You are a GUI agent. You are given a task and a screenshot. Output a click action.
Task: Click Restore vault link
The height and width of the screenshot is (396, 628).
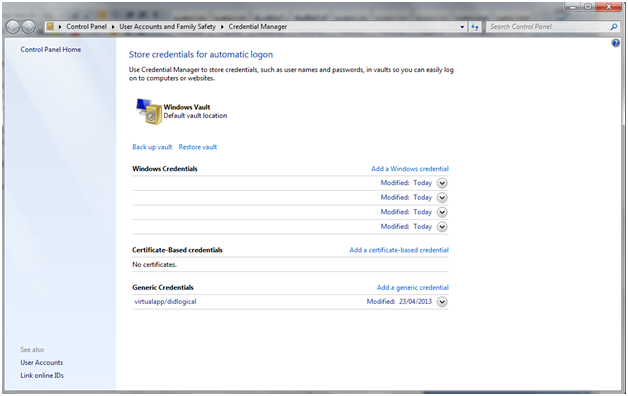pos(198,147)
